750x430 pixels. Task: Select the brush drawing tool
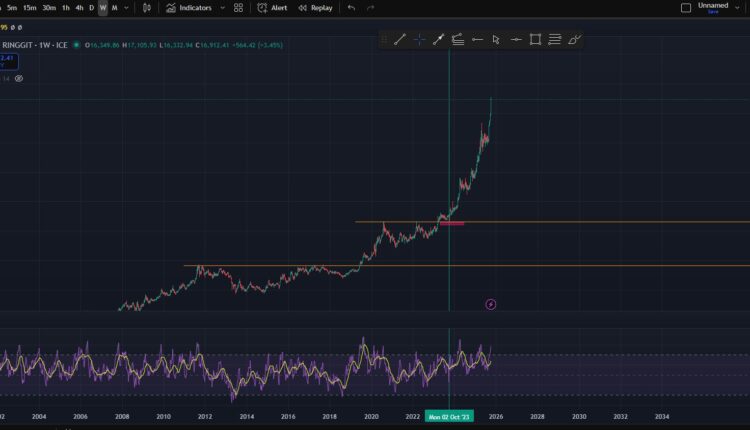[x=574, y=40]
